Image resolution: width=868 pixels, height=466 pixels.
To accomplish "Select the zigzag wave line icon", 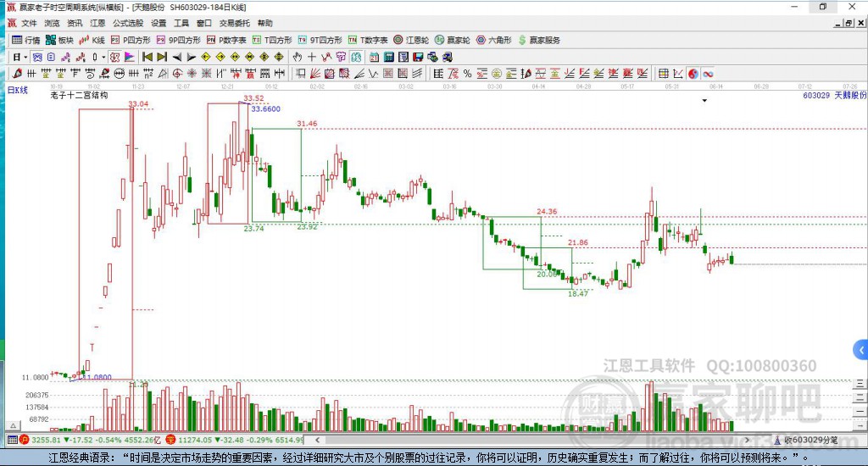I will click(x=374, y=74).
